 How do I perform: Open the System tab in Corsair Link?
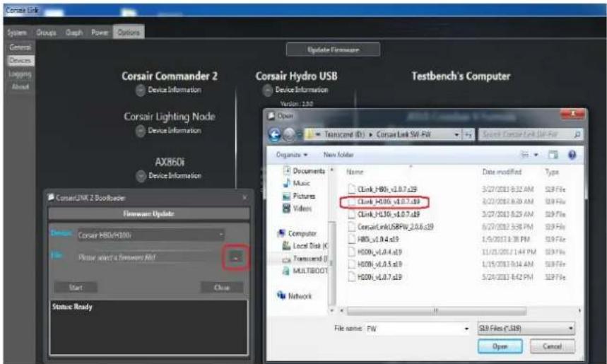[17, 33]
